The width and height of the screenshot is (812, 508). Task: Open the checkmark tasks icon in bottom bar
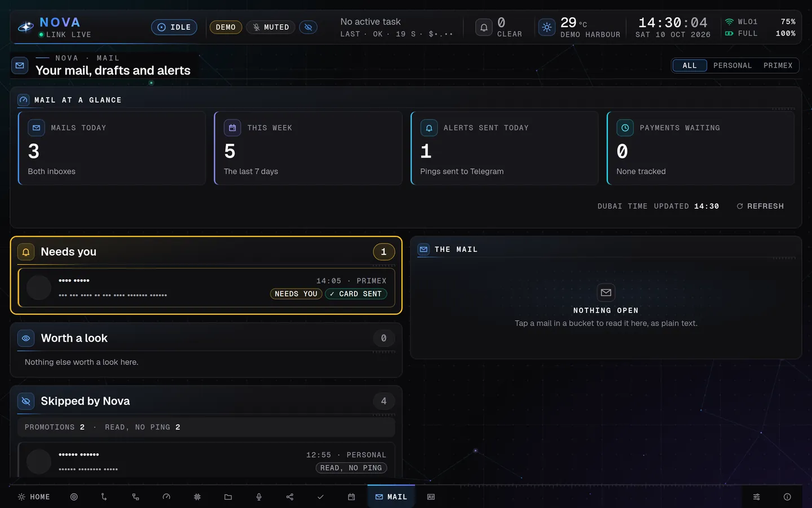click(x=320, y=497)
